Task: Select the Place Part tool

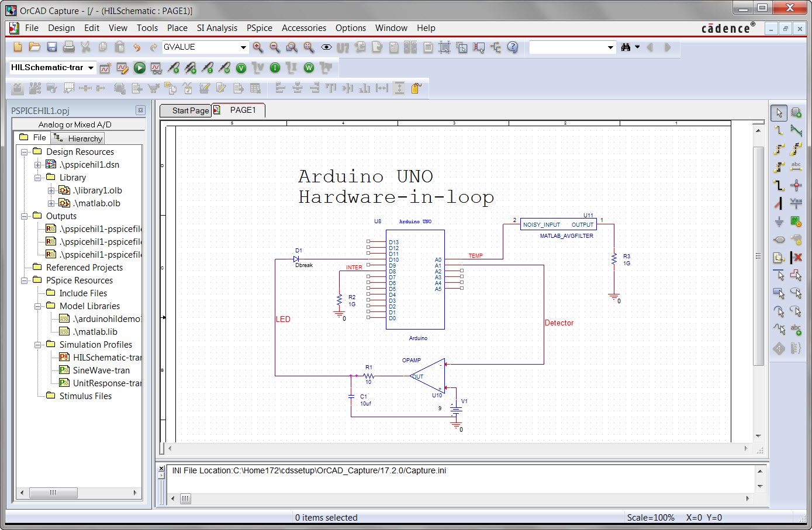Action: pos(796,113)
